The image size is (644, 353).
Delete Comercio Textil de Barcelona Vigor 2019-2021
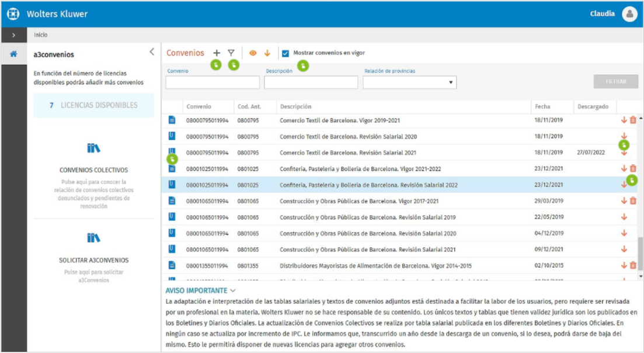(x=633, y=120)
